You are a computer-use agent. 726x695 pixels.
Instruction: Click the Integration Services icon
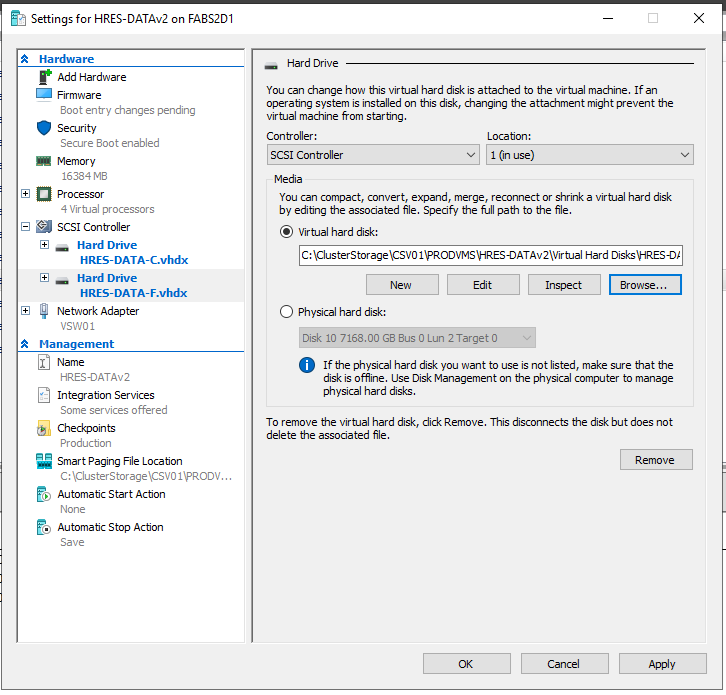[x=43, y=395]
